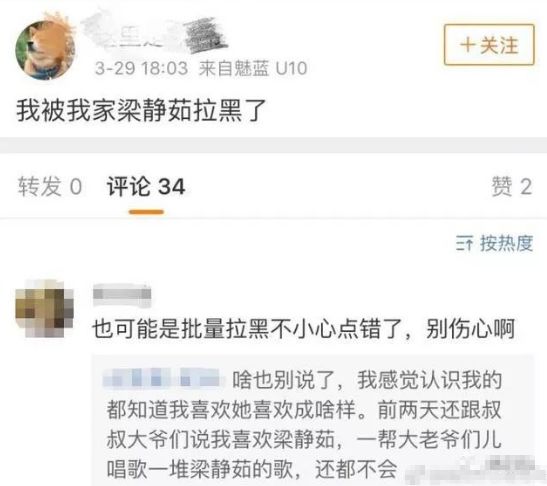Click the 来自魅蓝 U10 source link
The height and width of the screenshot is (486, 547).
pyautogui.click(x=253, y=68)
